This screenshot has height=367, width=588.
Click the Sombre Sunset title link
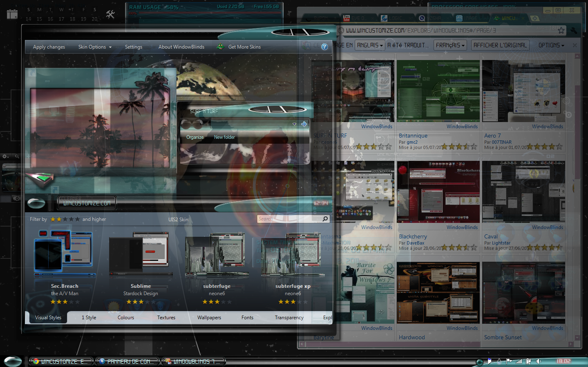point(503,337)
